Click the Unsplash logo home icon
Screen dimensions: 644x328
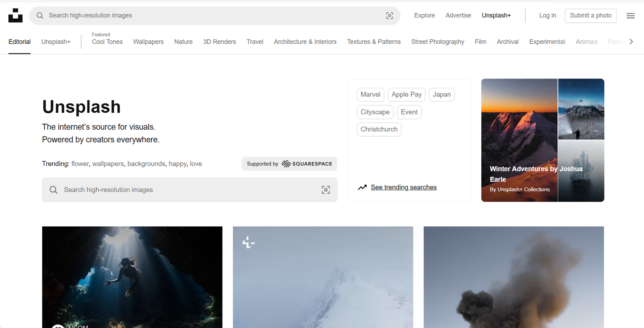click(15, 15)
